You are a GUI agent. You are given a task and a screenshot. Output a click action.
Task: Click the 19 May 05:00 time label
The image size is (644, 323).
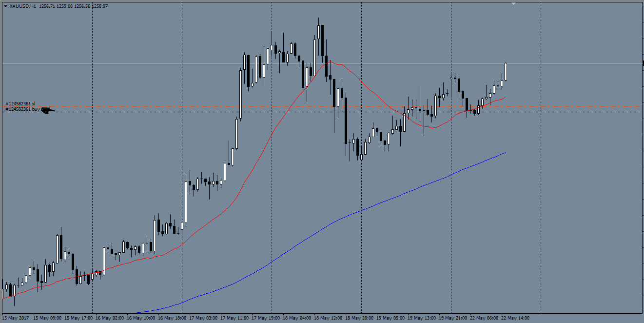[390, 318]
